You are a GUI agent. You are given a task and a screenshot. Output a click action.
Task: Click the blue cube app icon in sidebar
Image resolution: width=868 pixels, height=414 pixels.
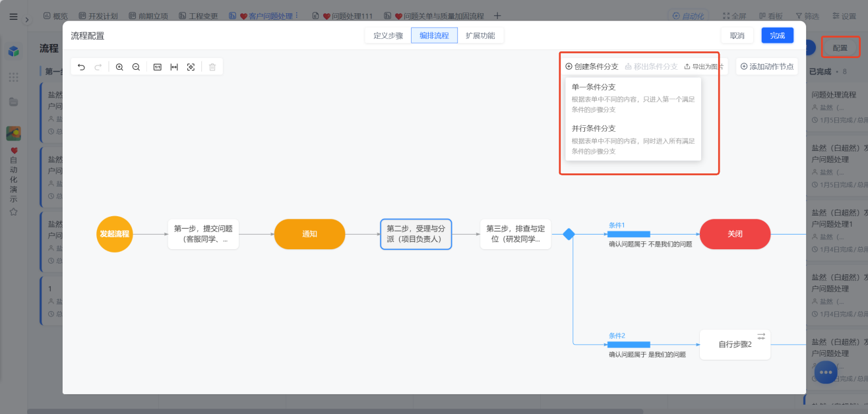(x=13, y=51)
